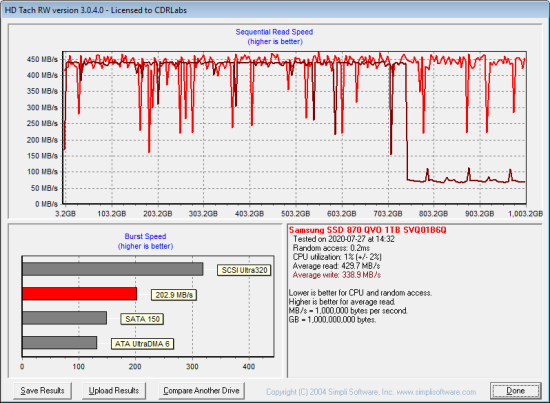Click the Sequential Read Speed title
Viewport: 550px width, 403px height.
(x=274, y=32)
